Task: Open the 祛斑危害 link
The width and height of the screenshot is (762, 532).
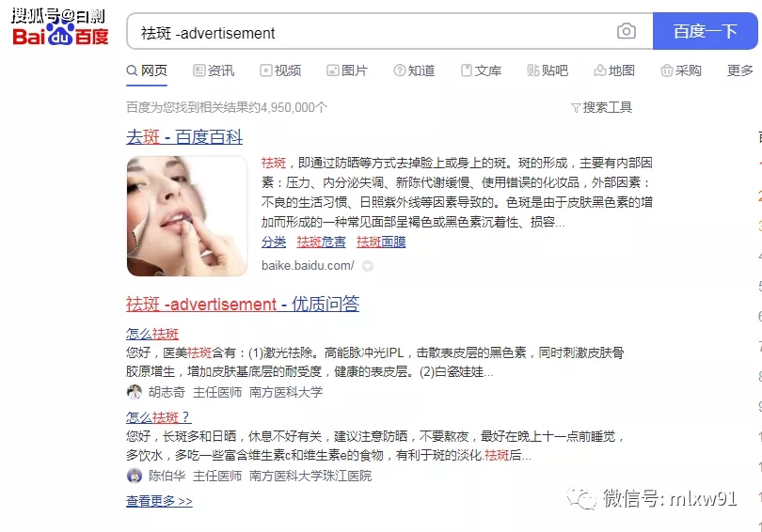Action: pos(321,242)
